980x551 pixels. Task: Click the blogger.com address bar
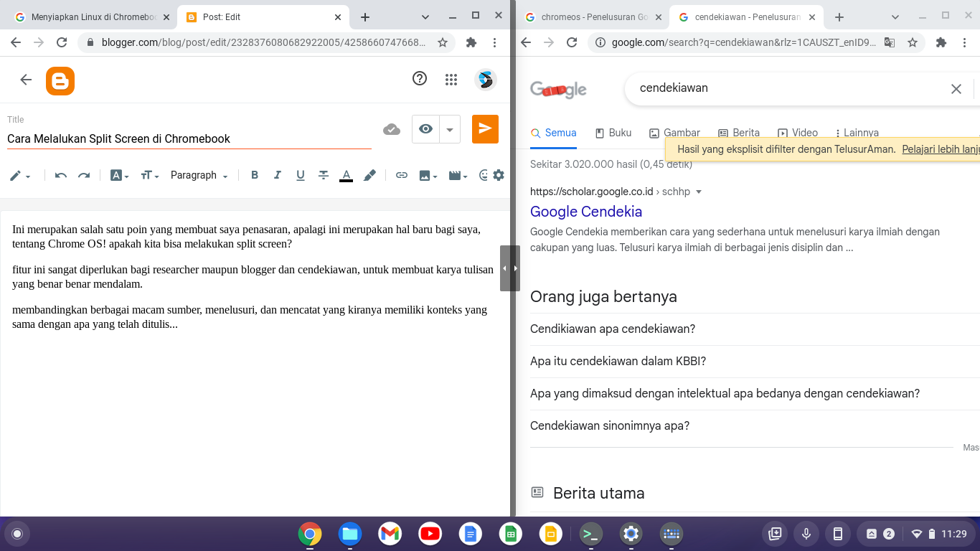point(263,42)
